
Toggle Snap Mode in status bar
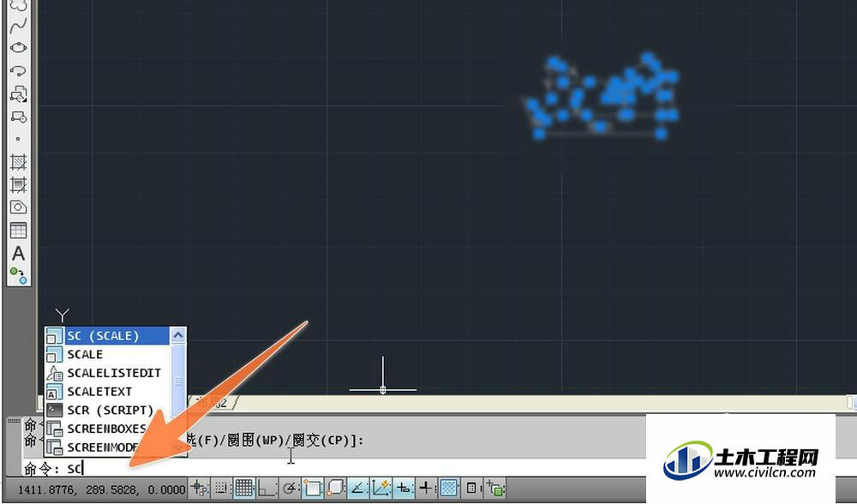point(221,488)
